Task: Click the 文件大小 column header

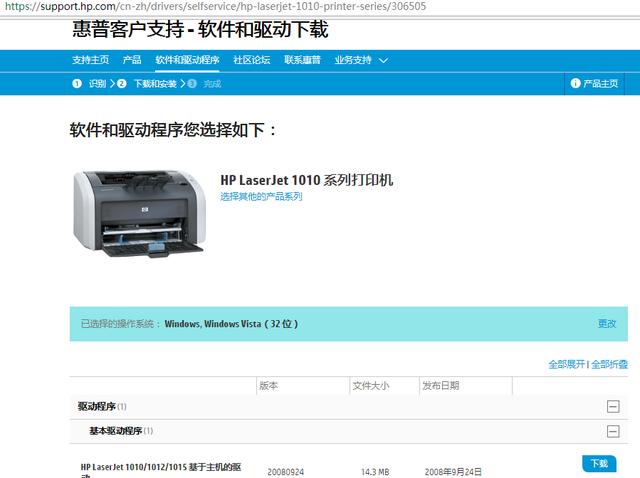Action: point(371,385)
